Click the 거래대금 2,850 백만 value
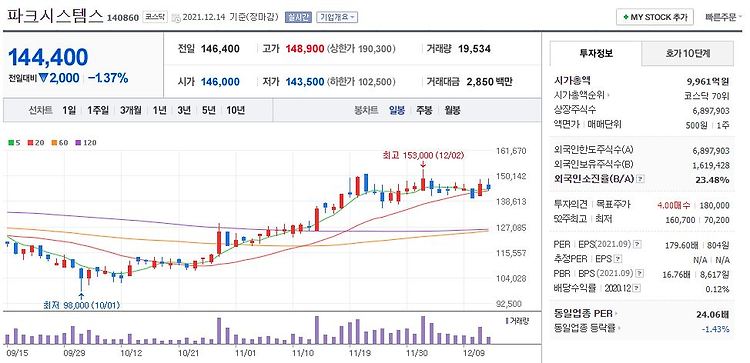This screenshot has height=363, width=750. tap(489, 82)
